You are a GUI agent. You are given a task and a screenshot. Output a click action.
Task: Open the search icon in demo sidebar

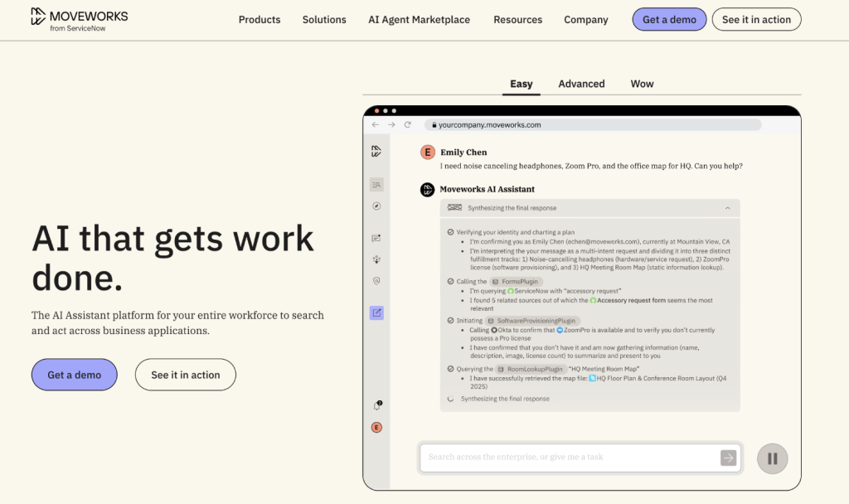[376, 185]
